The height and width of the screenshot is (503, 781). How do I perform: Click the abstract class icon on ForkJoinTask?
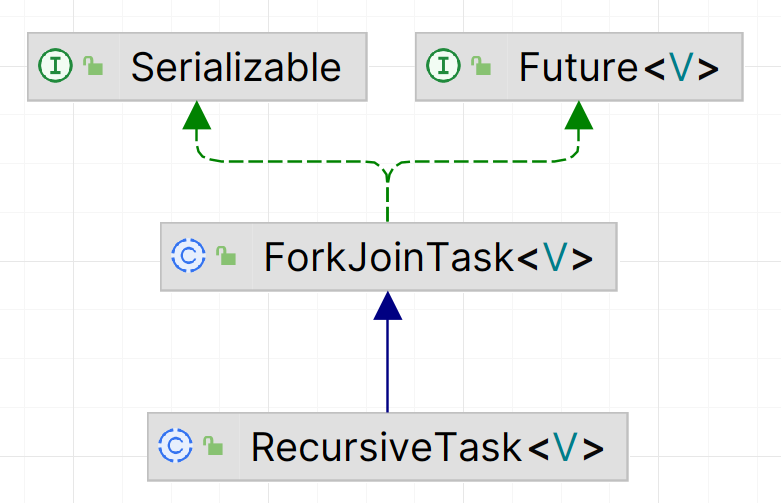pos(188,257)
